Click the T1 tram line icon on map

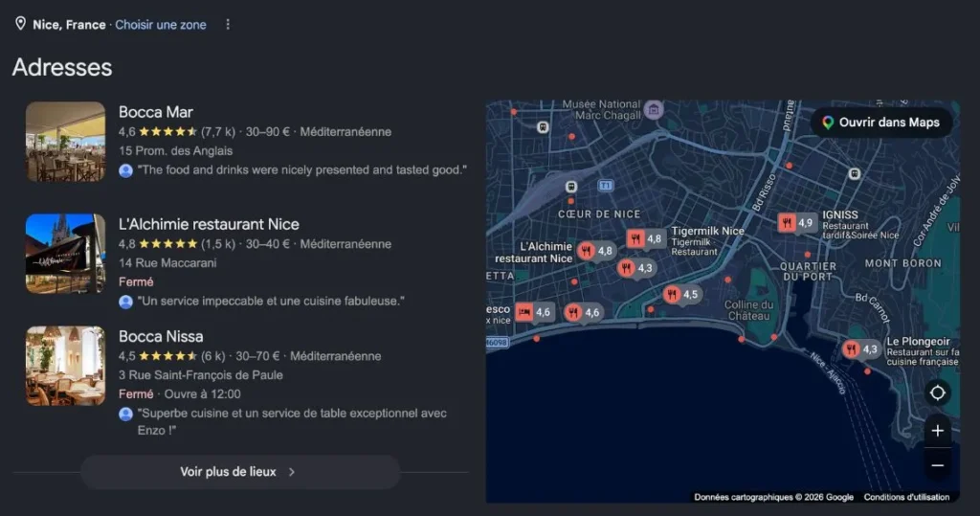pos(606,186)
